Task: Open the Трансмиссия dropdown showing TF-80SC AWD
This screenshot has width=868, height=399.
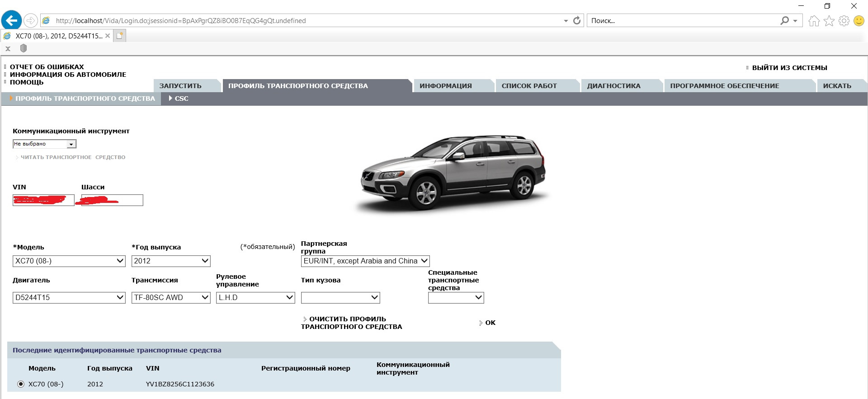Action: coord(171,297)
